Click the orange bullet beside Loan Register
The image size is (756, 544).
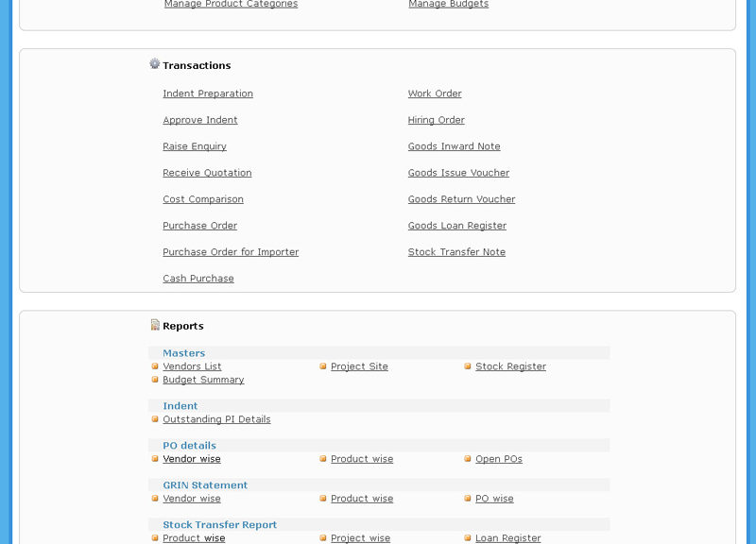467,537
